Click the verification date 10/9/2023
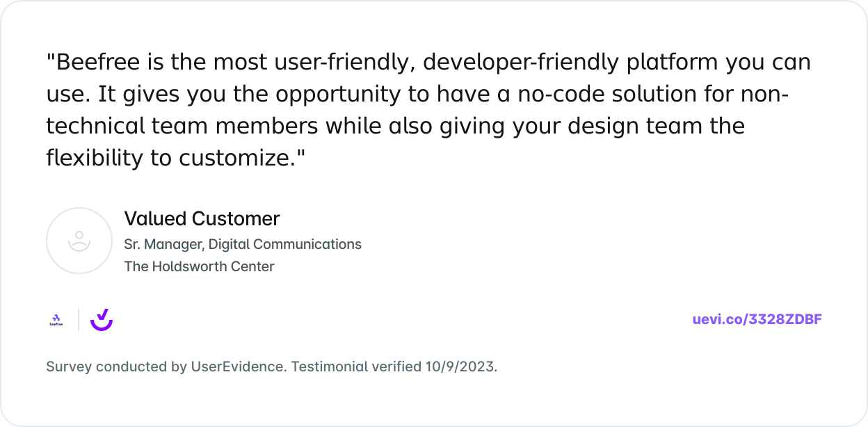The height and width of the screenshot is (427, 868). pos(460,366)
